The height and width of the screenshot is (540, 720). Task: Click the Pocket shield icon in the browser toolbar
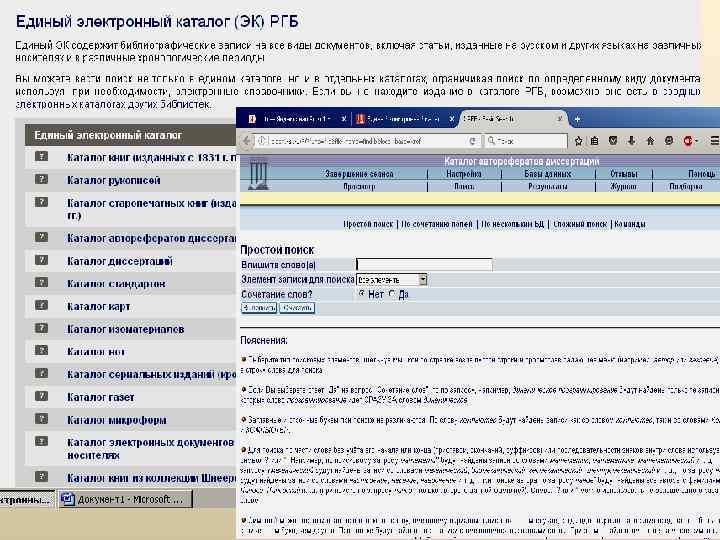[613, 141]
